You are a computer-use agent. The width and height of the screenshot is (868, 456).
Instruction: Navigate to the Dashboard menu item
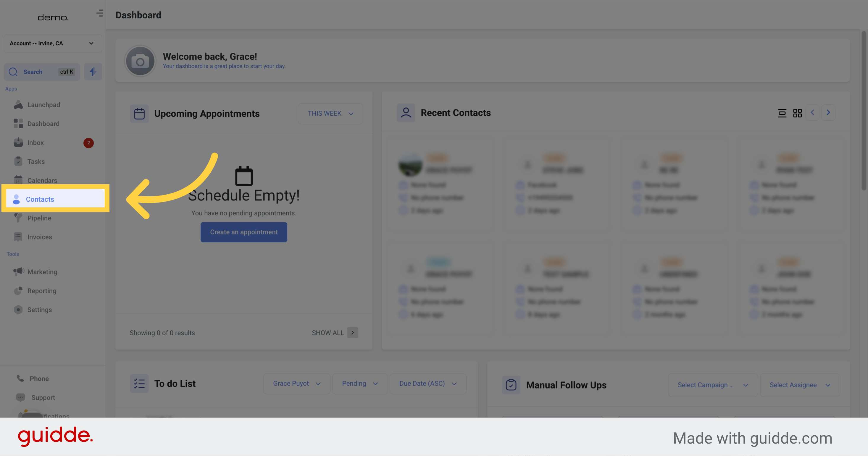click(43, 124)
